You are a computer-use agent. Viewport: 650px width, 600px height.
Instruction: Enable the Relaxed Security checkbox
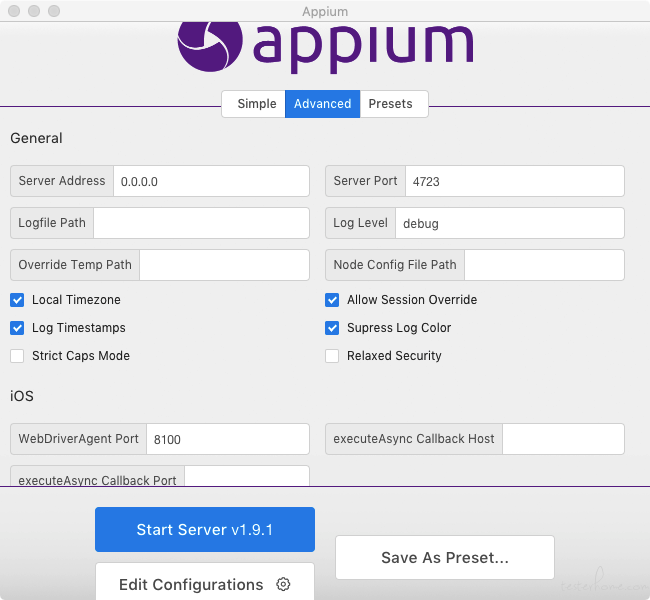point(332,356)
